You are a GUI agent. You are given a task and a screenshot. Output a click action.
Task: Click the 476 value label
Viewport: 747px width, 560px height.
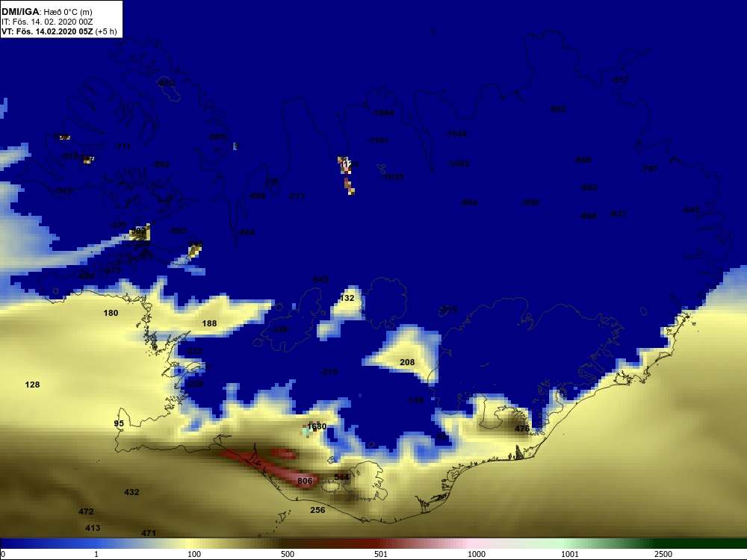522,428
